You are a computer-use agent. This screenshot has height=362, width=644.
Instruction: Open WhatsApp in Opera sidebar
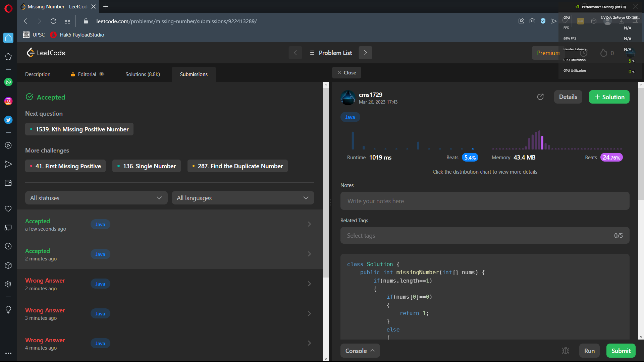click(8, 82)
